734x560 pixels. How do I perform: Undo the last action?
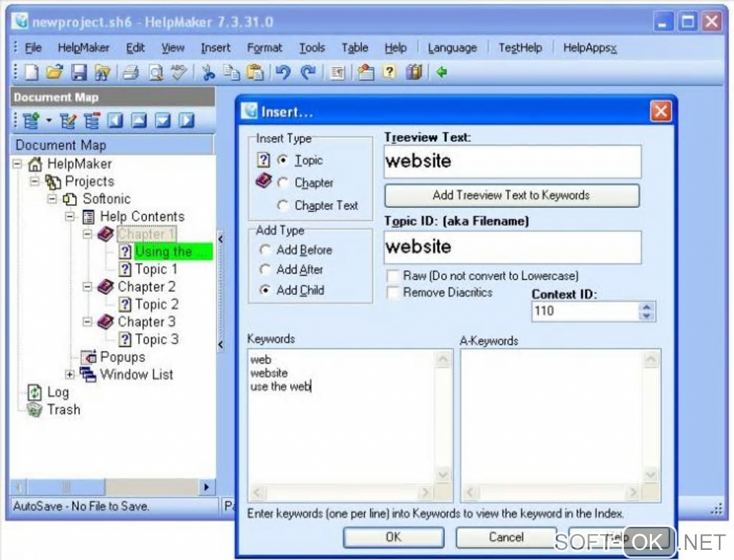coord(284,73)
